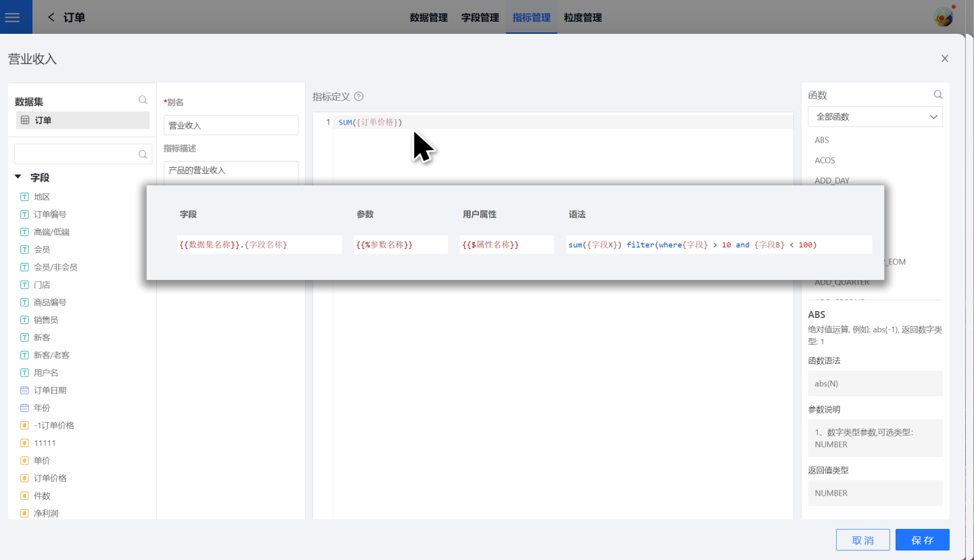
Task: Click the 保存 button
Action: pyautogui.click(x=922, y=540)
